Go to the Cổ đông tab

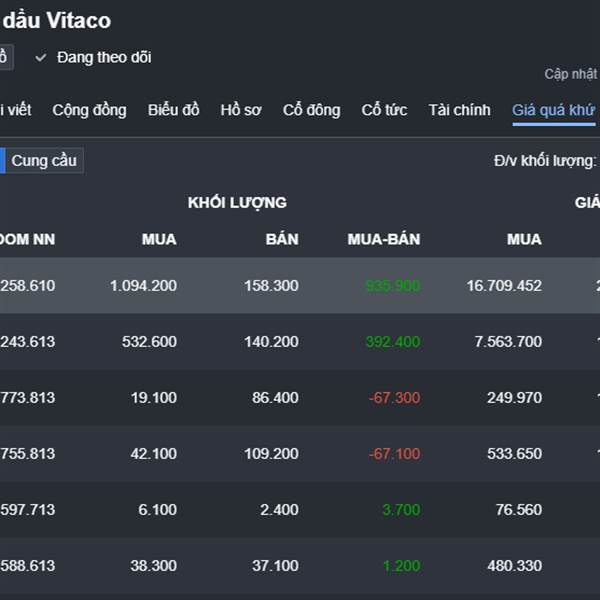pos(311,110)
